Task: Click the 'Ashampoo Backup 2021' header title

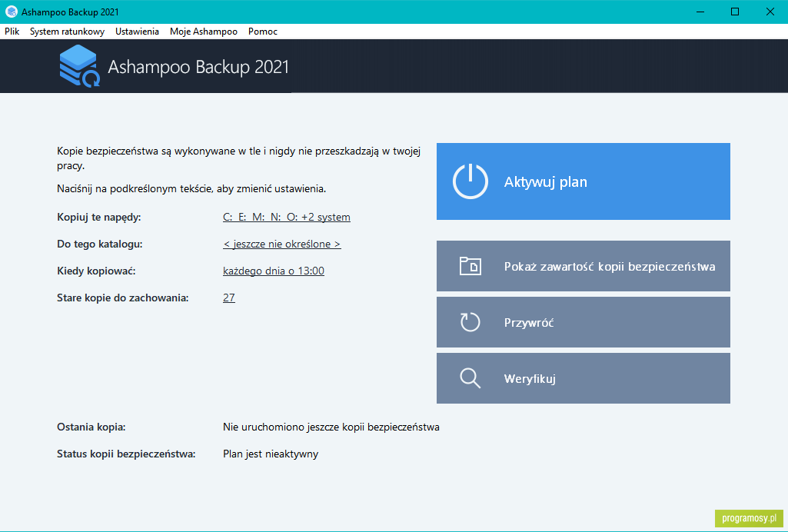Action: tap(198, 67)
